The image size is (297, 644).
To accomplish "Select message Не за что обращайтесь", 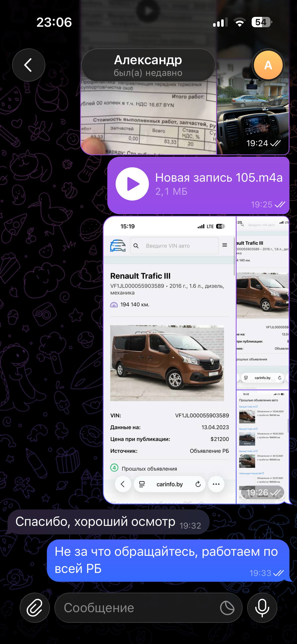I will pyautogui.click(x=168, y=561).
